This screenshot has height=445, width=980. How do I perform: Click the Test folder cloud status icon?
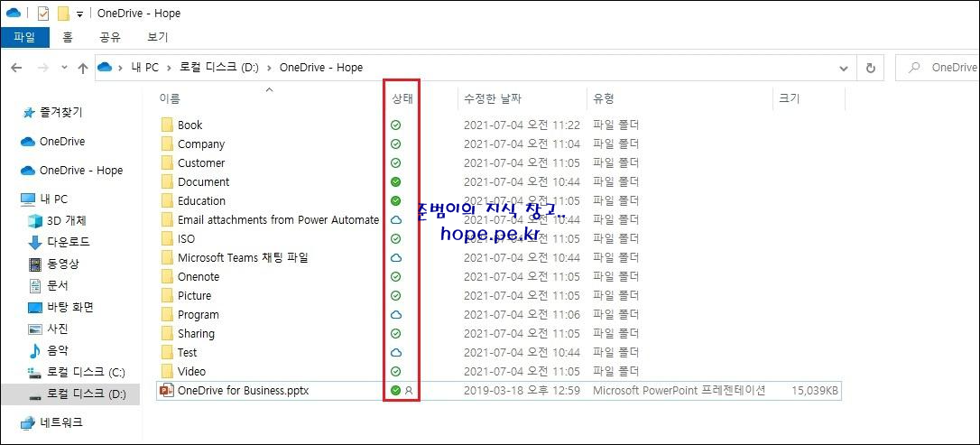click(x=395, y=353)
